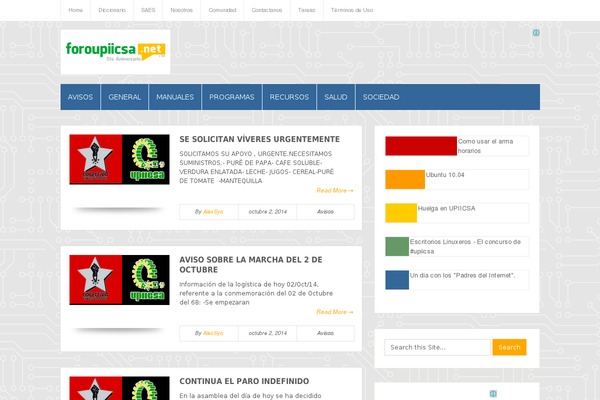Open the Contactanos page link
The height and width of the screenshot is (400, 600).
267,10
